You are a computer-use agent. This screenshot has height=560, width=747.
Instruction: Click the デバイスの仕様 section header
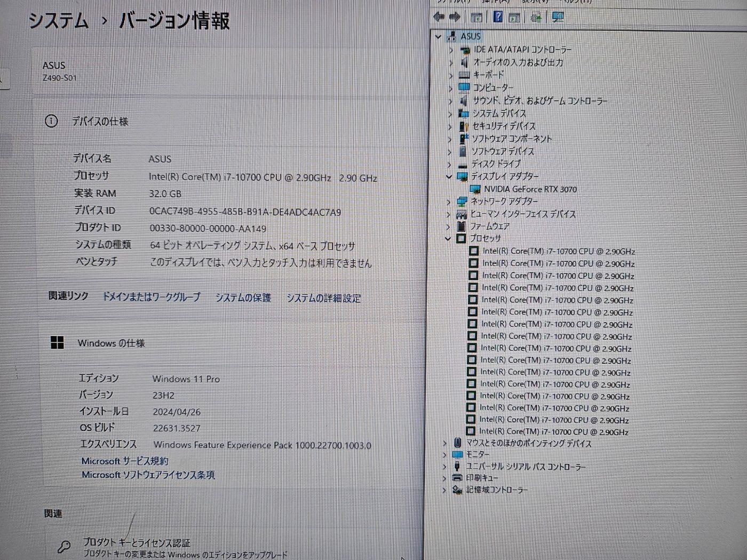click(x=100, y=122)
